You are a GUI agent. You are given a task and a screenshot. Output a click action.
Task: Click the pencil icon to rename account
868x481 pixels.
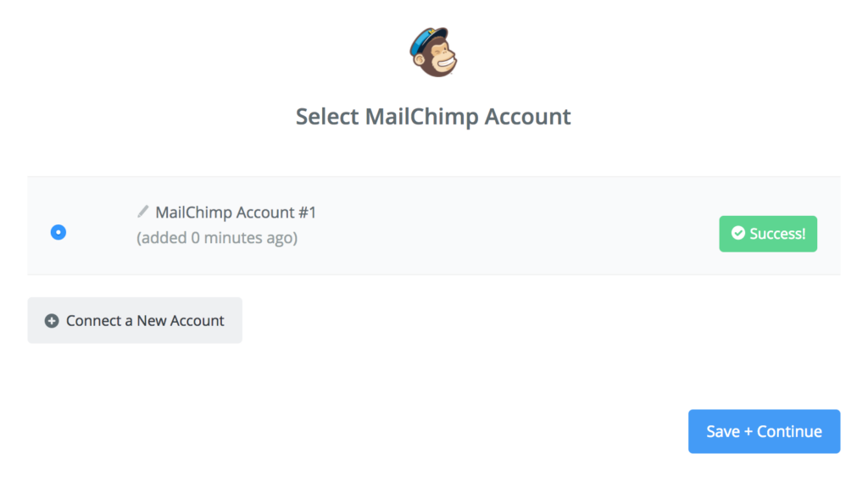[142, 211]
